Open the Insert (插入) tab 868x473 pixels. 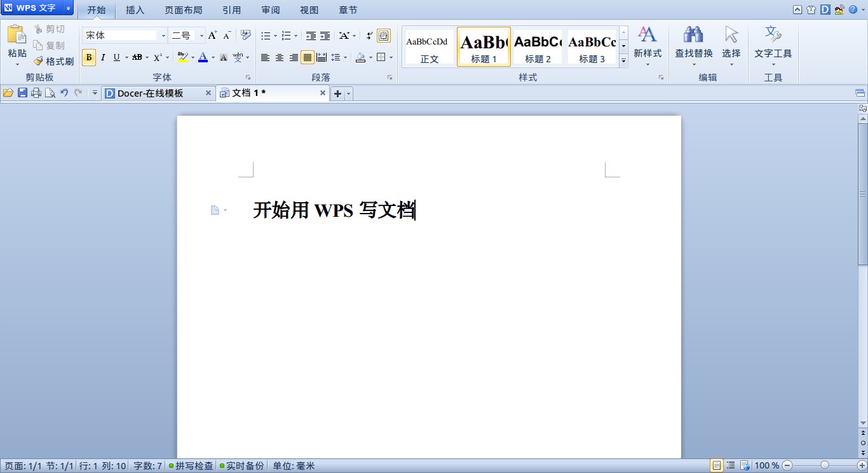click(x=135, y=10)
